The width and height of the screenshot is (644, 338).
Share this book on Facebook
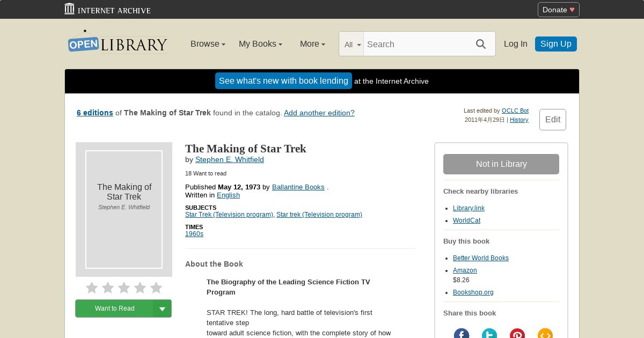coord(462,334)
